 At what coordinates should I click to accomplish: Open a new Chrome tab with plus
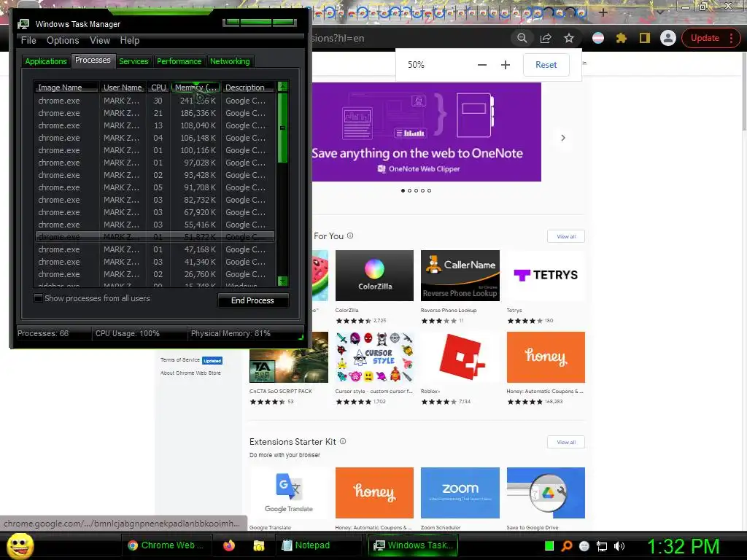tap(603, 12)
